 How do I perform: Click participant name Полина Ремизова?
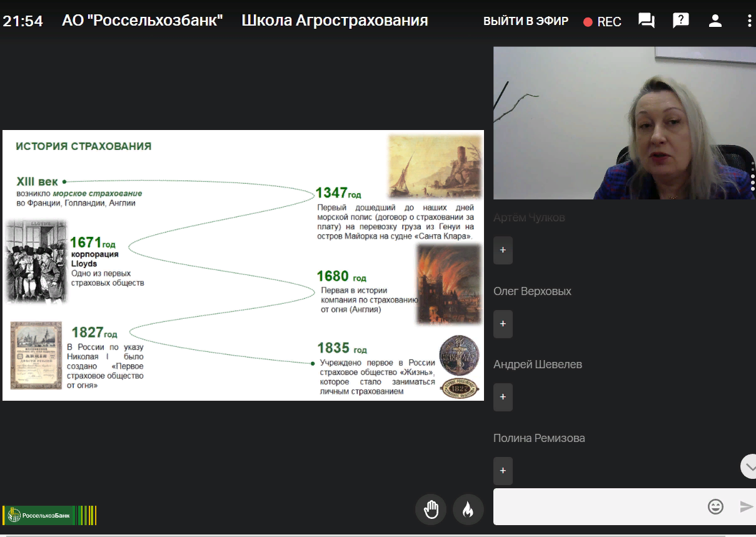tap(539, 438)
